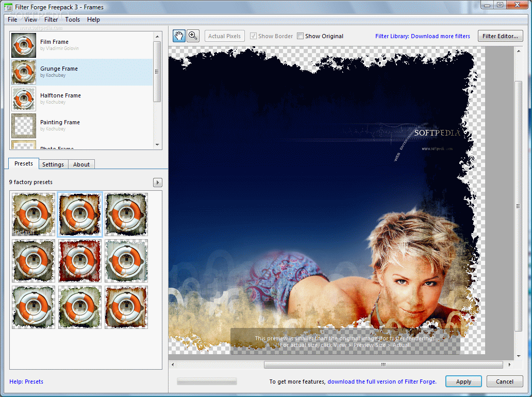Open the Filter menu
This screenshot has width=532, height=397.
(51, 20)
